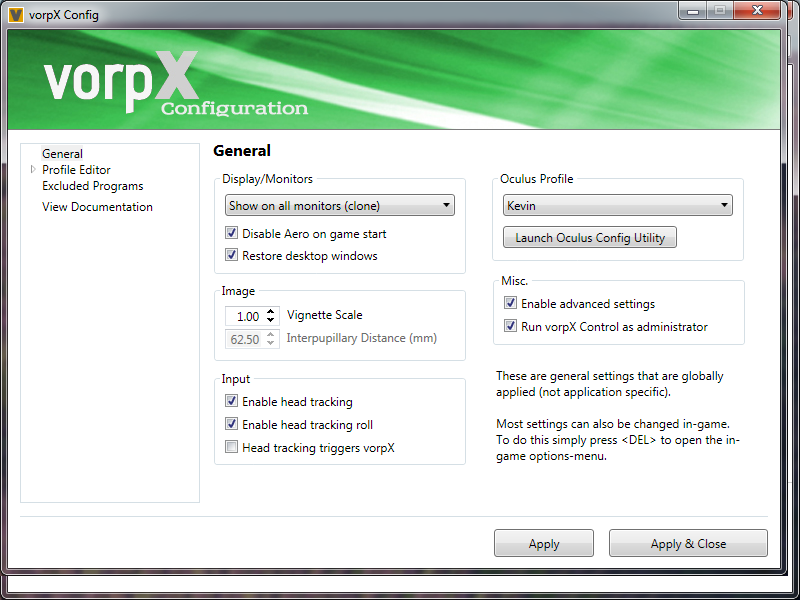
Task: Click Launch Oculus Config Utility button
Action: [590, 238]
